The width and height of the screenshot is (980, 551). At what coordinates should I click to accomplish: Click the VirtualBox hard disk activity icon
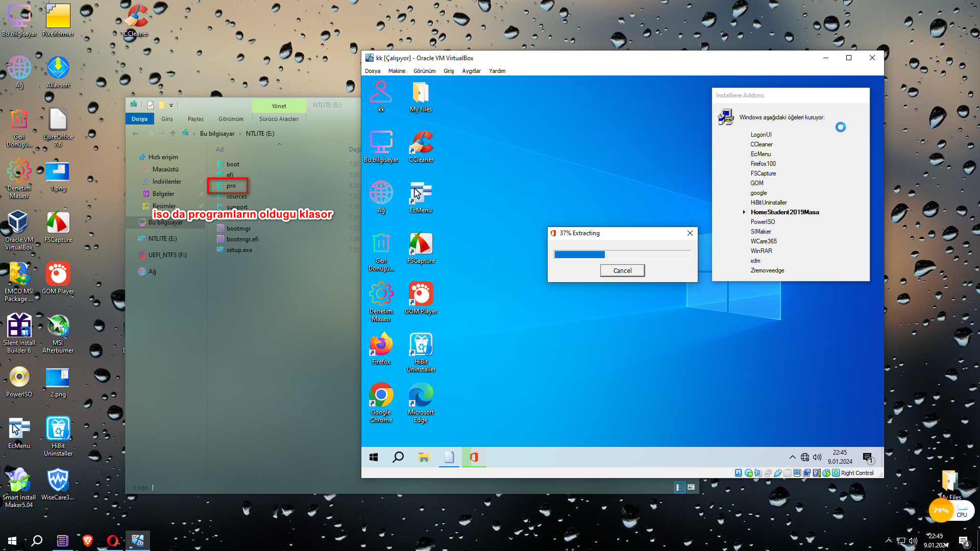(x=738, y=473)
